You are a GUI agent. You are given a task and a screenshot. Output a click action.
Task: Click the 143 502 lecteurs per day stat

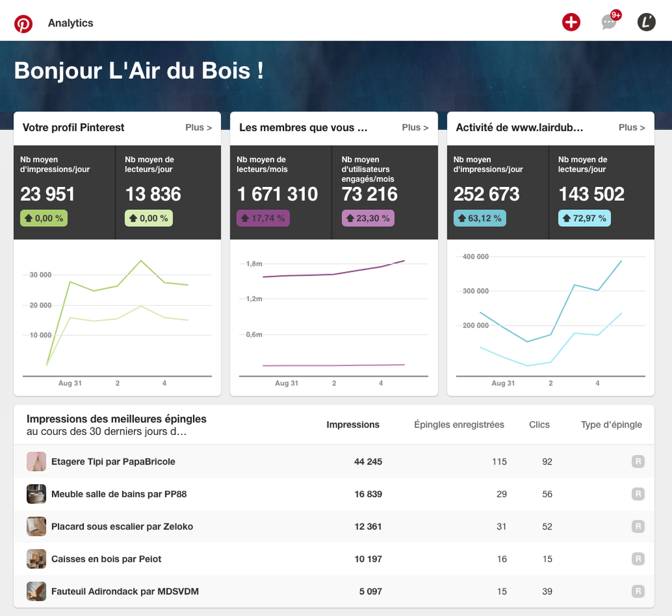coord(591,194)
